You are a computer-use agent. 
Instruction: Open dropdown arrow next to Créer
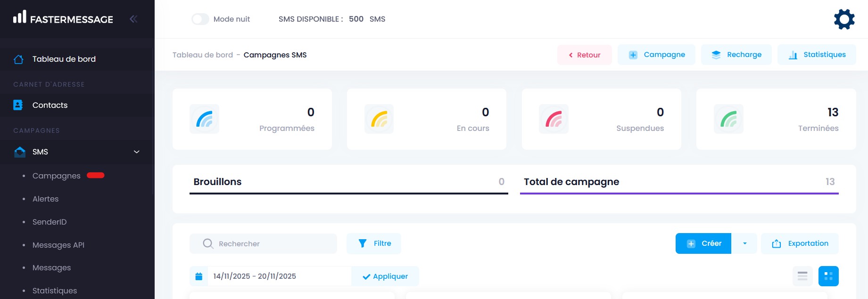(744, 243)
